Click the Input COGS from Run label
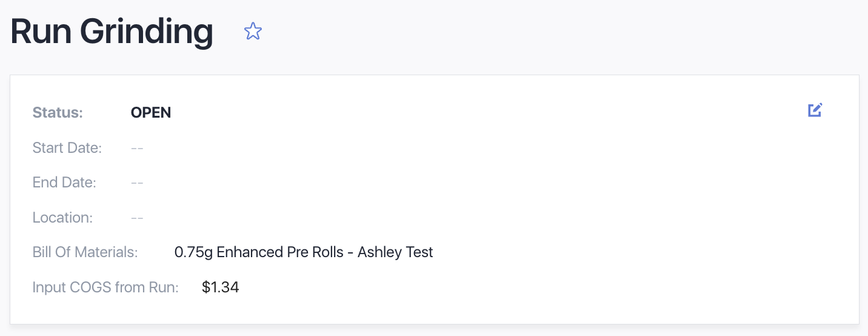The height and width of the screenshot is (336, 868). click(x=105, y=287)
